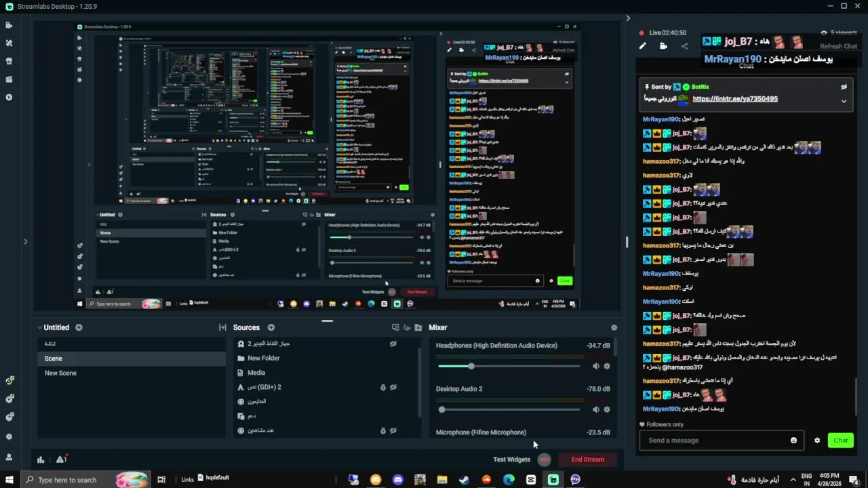Viewport: 868px width, 488px height.
Task: Open File Explorer from the taskbar
Action: (442, 480)
